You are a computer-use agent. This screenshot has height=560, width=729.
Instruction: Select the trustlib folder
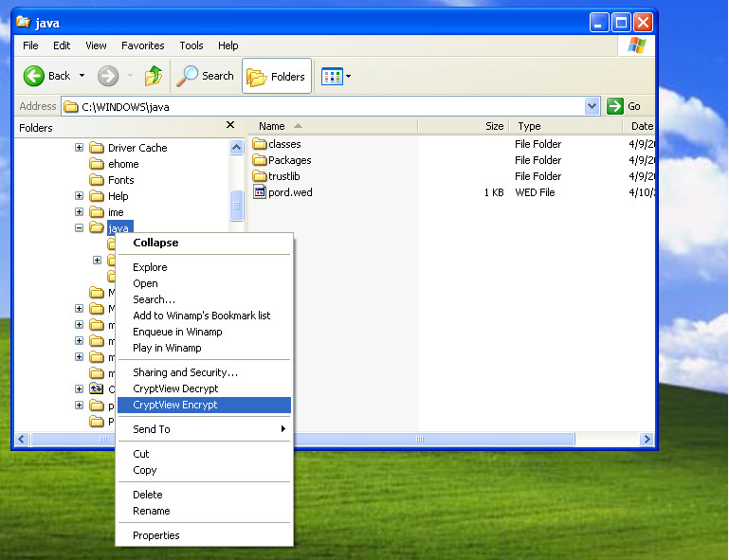click(x=283, y=176)
